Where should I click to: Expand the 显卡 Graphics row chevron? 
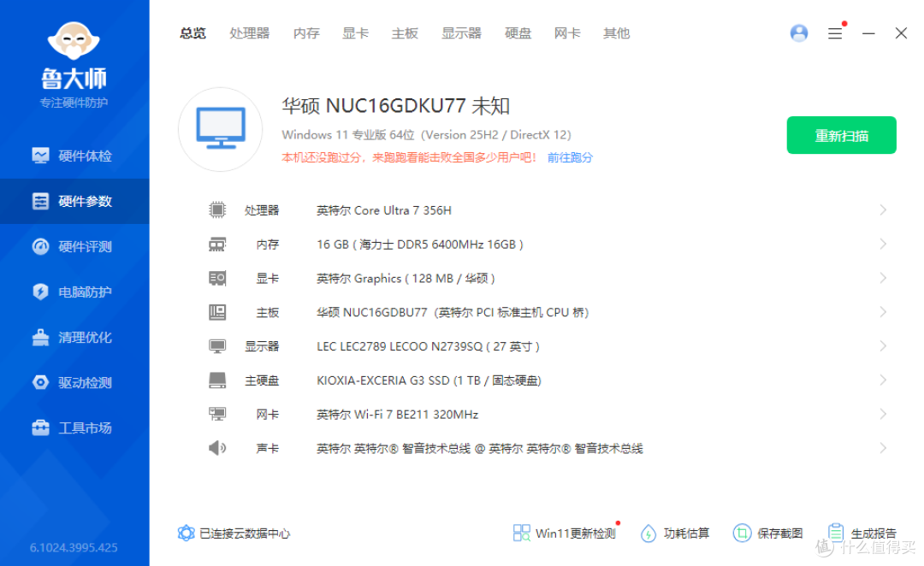883,278
